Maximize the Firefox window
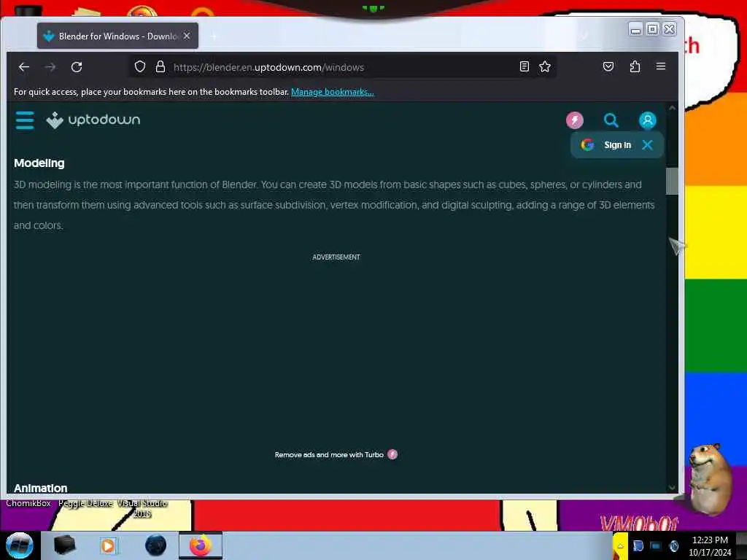This screenshot has width=747, height=560. (x=652, y=29)
